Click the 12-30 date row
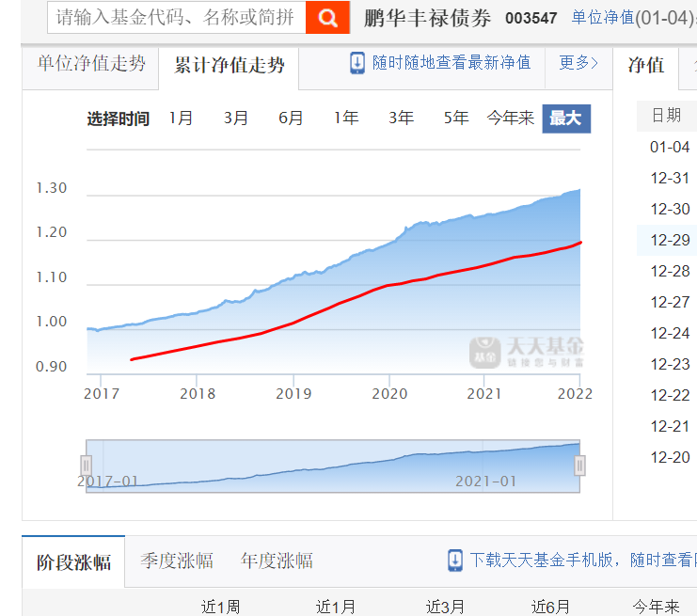Screen dimensions: 697x616 coord(670,210)
